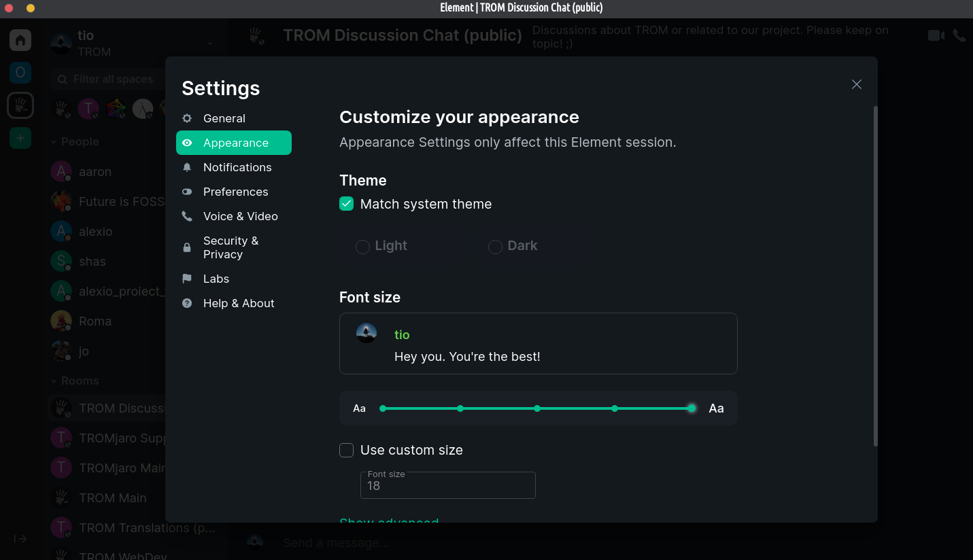
Task: Open Labs via the flag icon
Action: pos(187,279)
